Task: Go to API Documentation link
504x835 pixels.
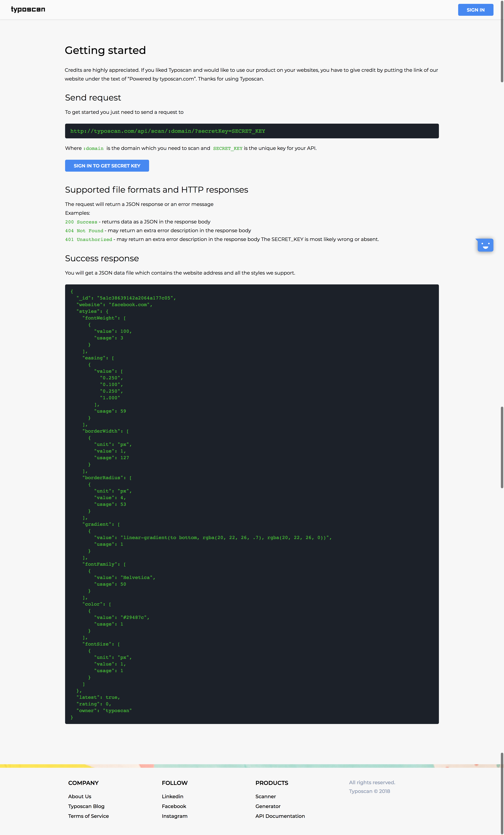Action: coord(280,816)
